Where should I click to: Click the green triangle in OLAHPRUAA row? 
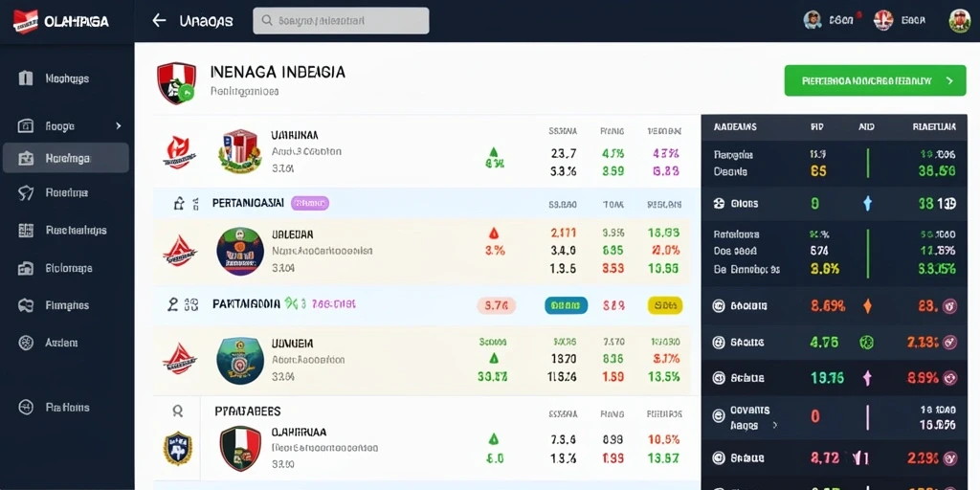[x=493, y=438]
